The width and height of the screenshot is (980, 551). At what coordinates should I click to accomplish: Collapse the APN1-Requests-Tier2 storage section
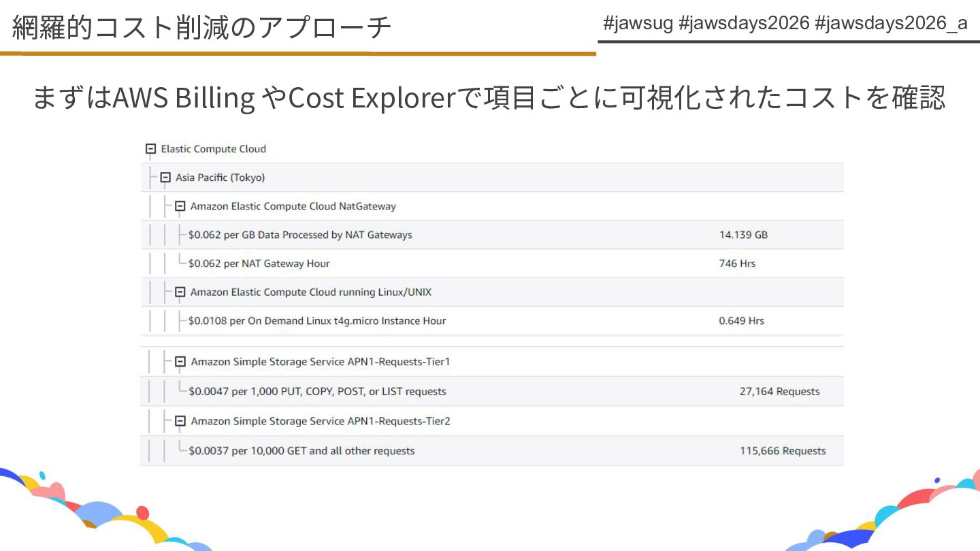pos(180,421)
